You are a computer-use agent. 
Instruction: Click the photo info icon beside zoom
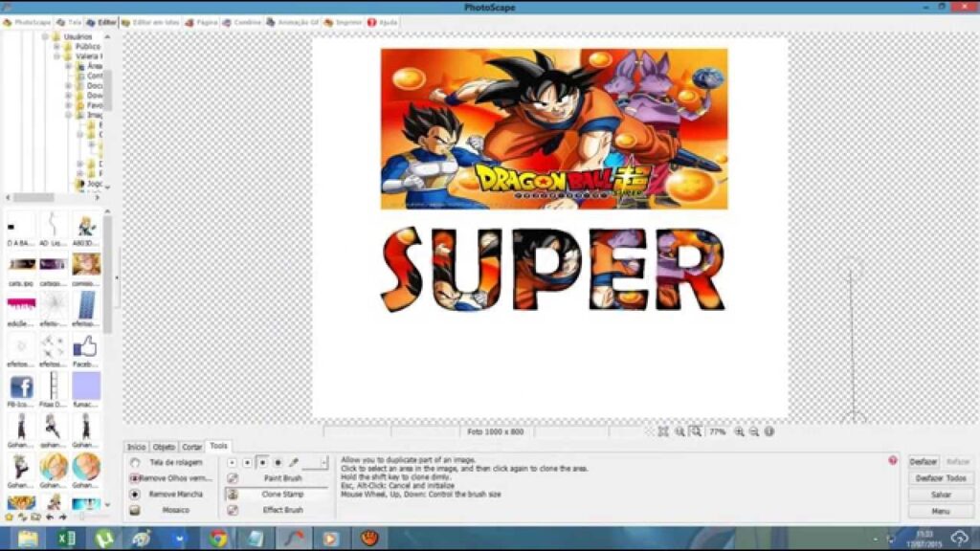(x=769, y=431)
